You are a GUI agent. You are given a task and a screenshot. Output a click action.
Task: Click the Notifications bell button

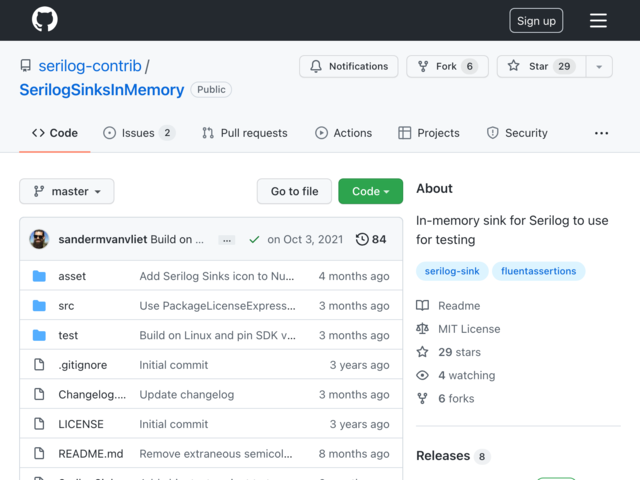(x=349, y=66)
